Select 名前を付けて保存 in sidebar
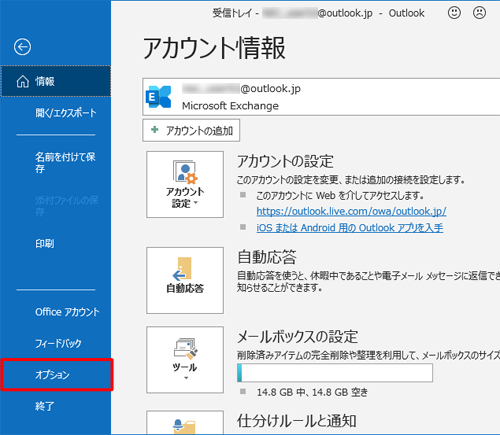Image resolution: width=500 pixels, height=435 pixels. pos(65,163)
